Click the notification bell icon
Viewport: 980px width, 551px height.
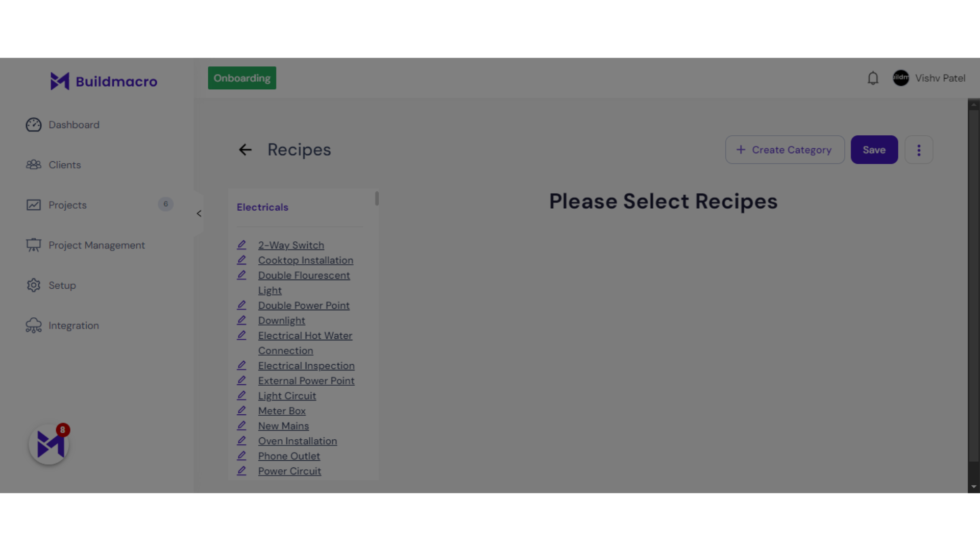pos(873,78)
